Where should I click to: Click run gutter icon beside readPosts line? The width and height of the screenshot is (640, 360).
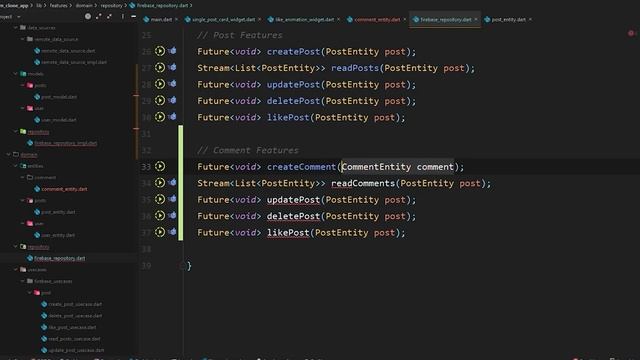click(x=160, y=67)
